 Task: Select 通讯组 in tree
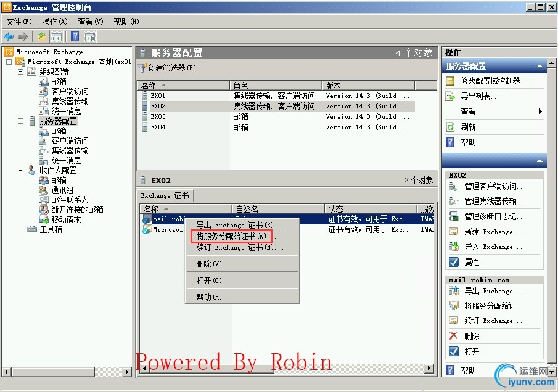click(x=62, y=190)
